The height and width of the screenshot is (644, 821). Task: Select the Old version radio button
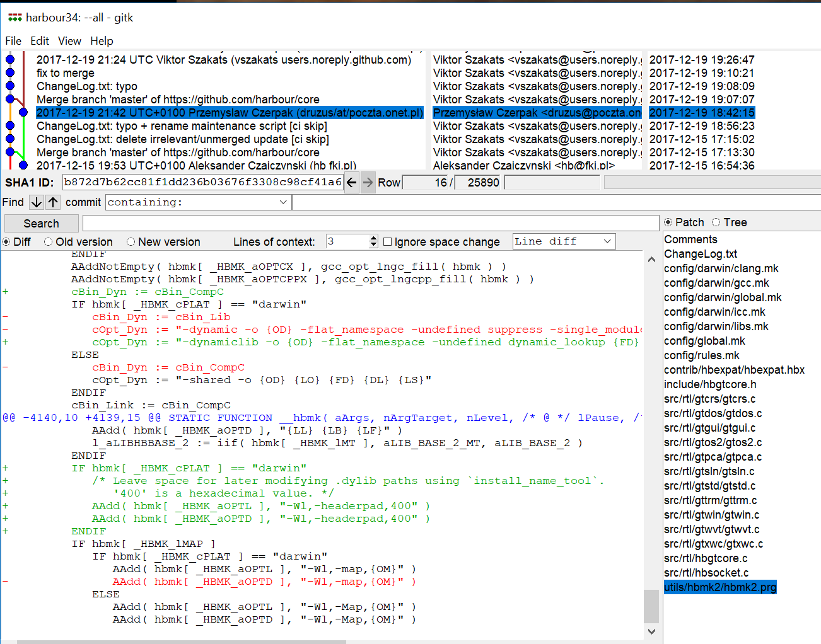49,242
